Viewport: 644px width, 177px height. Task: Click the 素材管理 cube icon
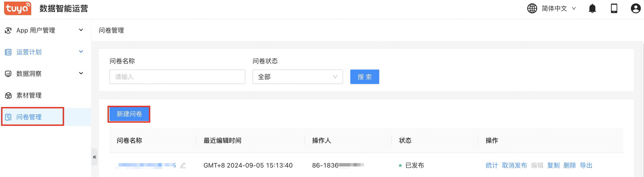8,95
